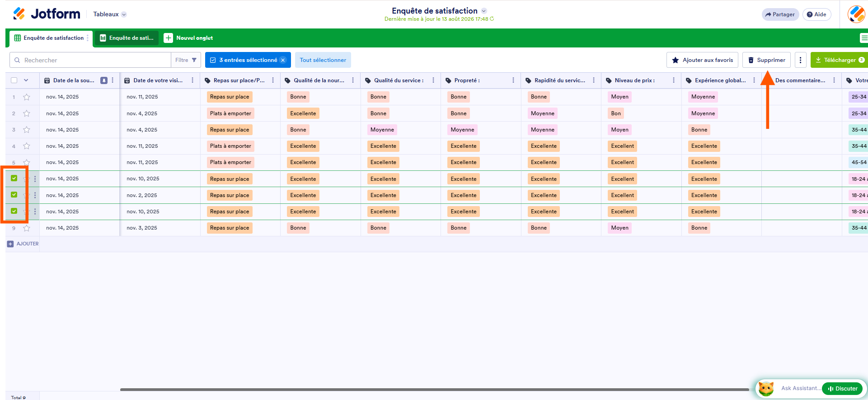Click the horizontal scrollbar
The width and height of the screenshot is (868, 400).
434,389
